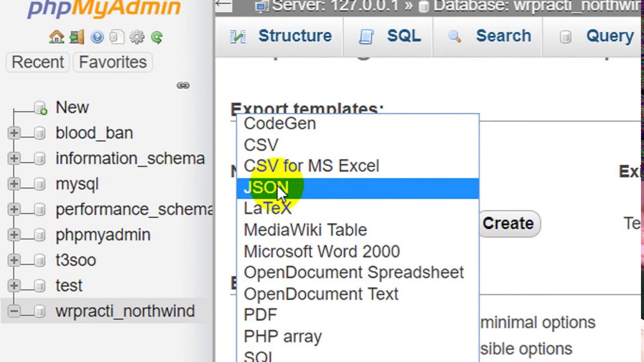Click the documentation page icon next to the help icon
This screenshot has width=644, height=362.
point(117,37)
